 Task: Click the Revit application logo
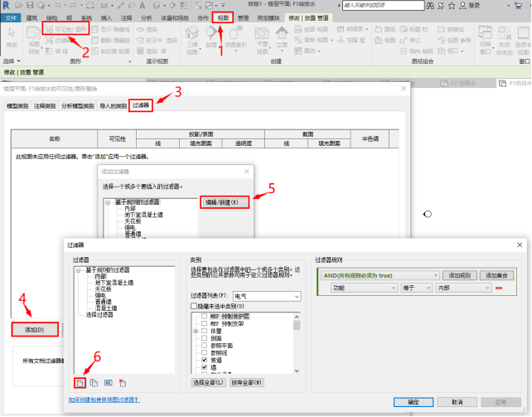point(6,5)
